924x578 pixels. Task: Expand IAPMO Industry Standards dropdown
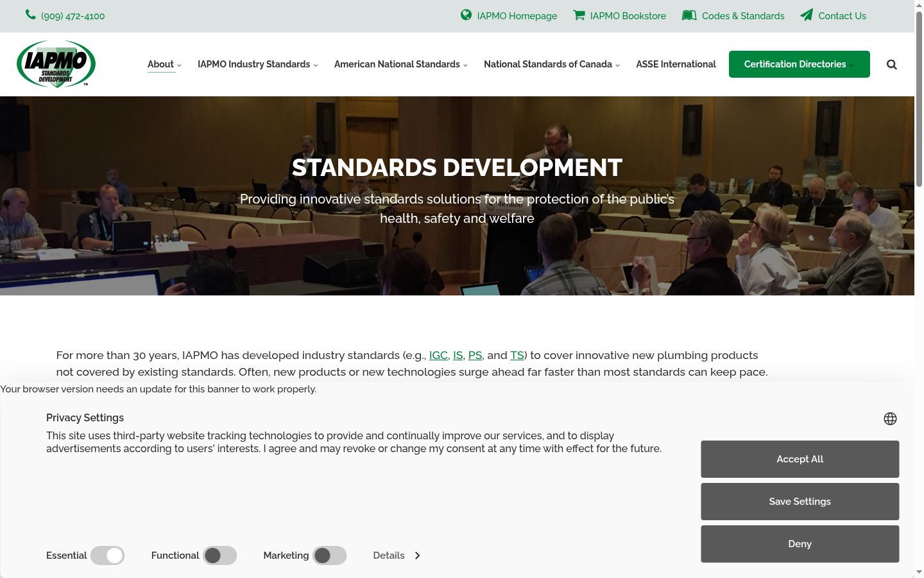[258, 64]
